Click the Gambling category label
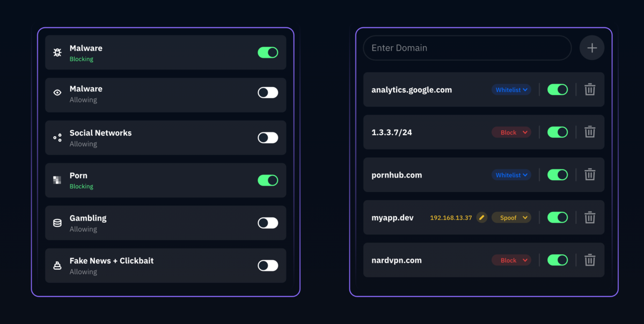644x324 pixels. tap(88, 218)
